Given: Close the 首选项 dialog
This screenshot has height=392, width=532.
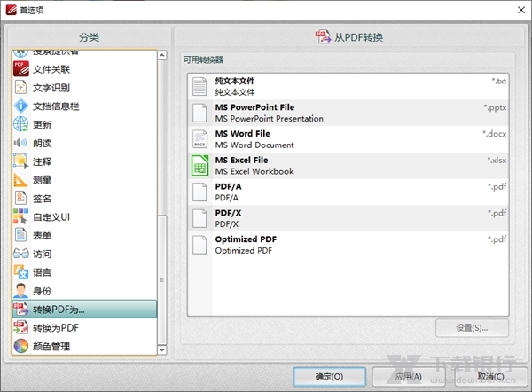Looking at the screenshot, I should point(521,10).
